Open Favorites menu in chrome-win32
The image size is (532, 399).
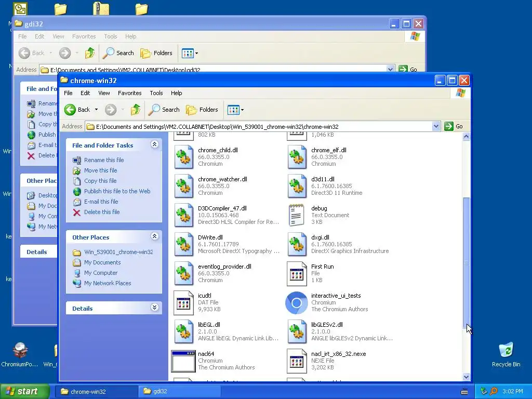click(129, 93)
